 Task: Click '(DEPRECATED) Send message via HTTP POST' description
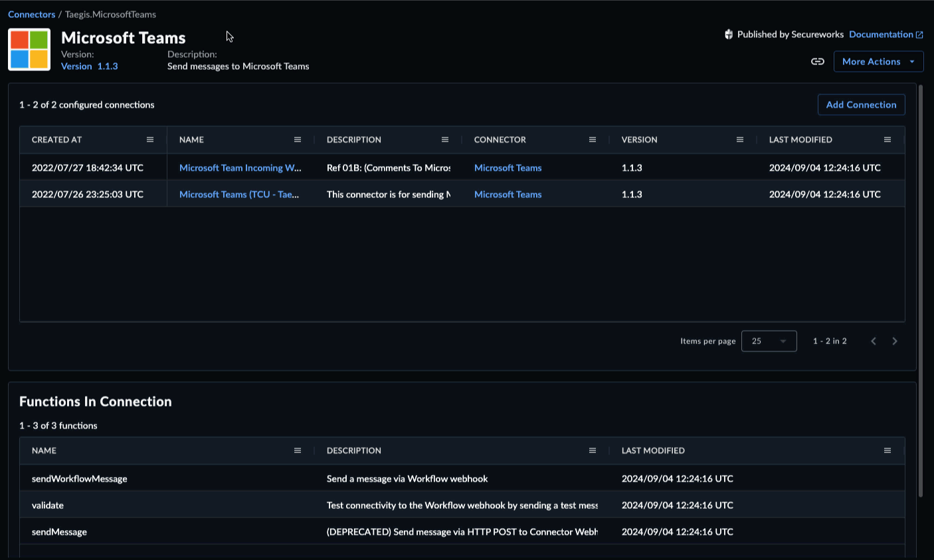(x=462, y=531)
